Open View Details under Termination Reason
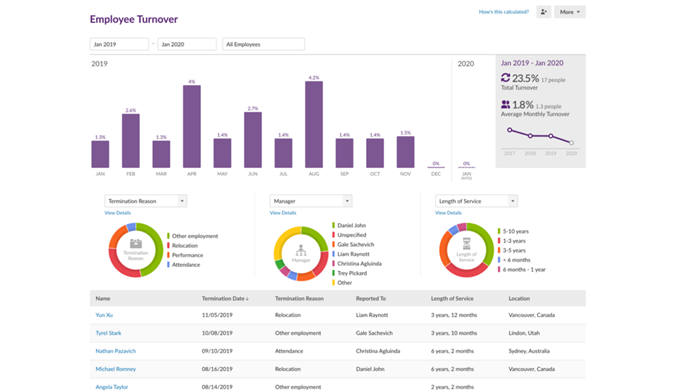Image resolution: width=682 pixels, height=391 pixels. click(117, 213)
